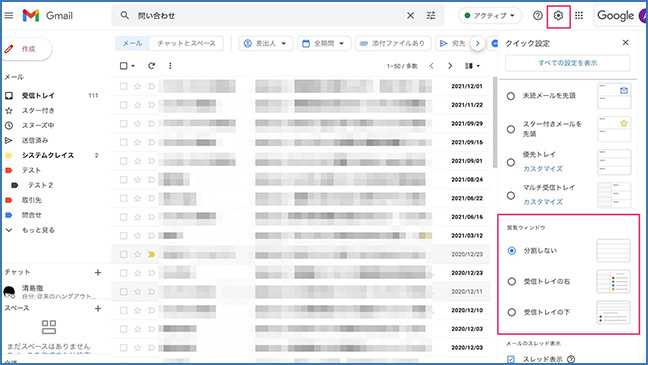Click the すべての設定を表示 button
The width and height of the screenshot is (648, 365).
pos(567,63)
